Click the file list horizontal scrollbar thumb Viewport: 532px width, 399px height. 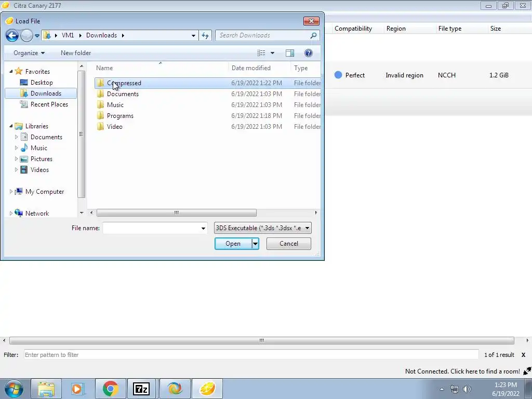[x=177, y=212]
